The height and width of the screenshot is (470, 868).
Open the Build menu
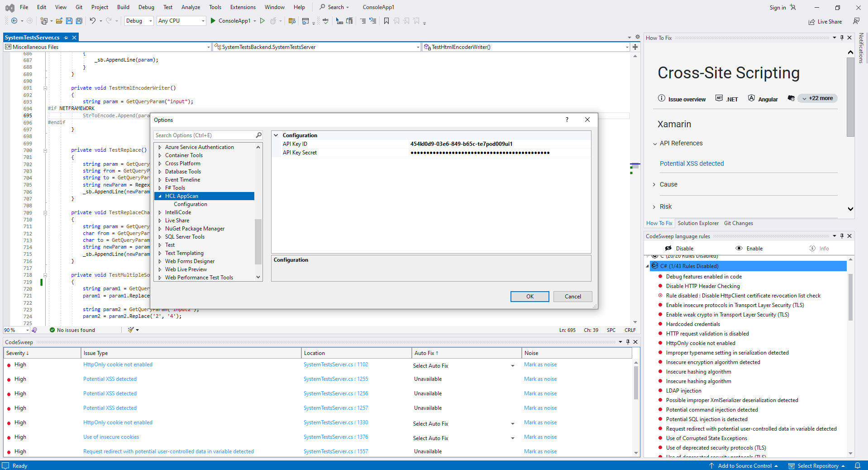pos(123,7)
